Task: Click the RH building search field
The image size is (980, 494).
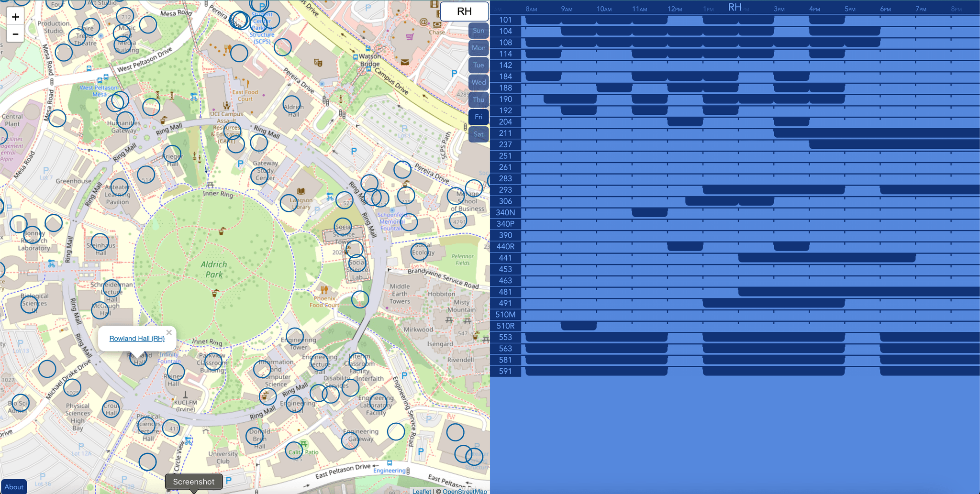Action: [x=464, y=11]
